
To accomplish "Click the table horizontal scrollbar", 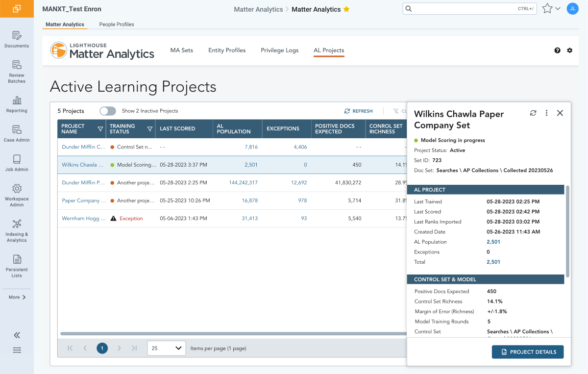I will 233,334.
